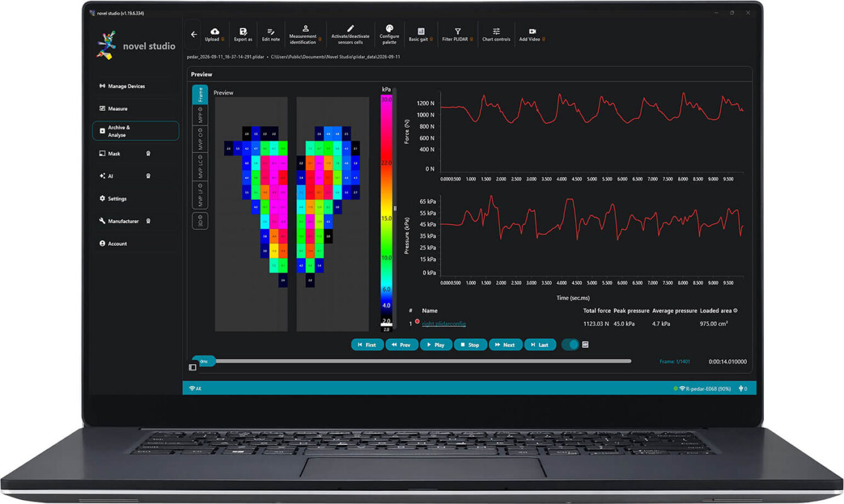Select Archive & Analyse in sidebar
Screen dimensions: 844x504
(136, 131)
